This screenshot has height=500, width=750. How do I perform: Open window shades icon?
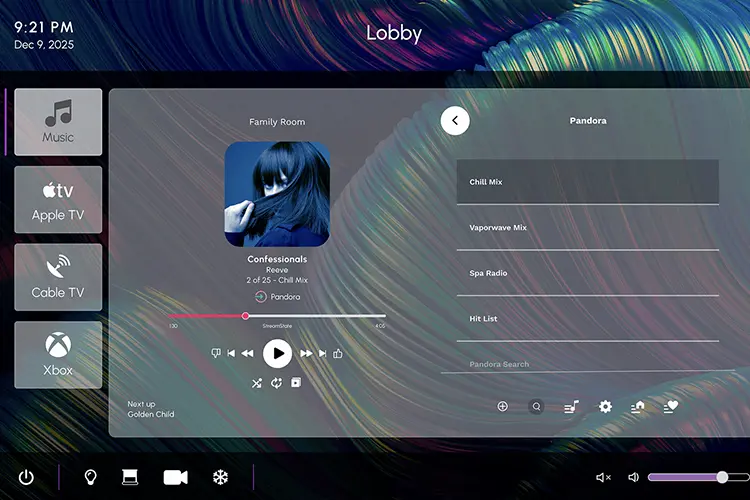pos(130,477)
